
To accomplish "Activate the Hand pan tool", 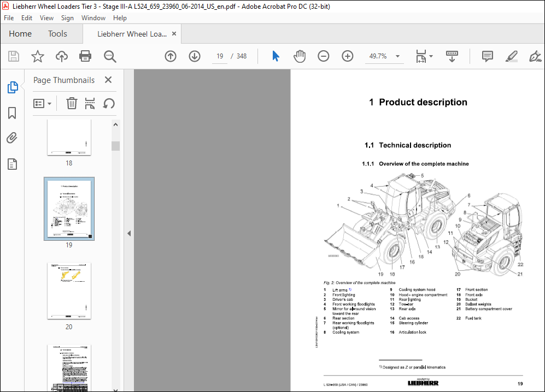I will click(299, 56).
